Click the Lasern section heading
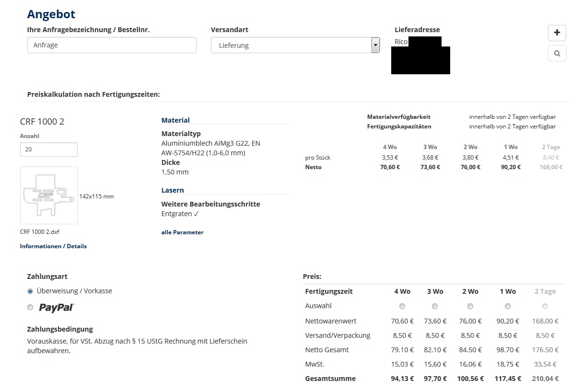 point(173,190)
